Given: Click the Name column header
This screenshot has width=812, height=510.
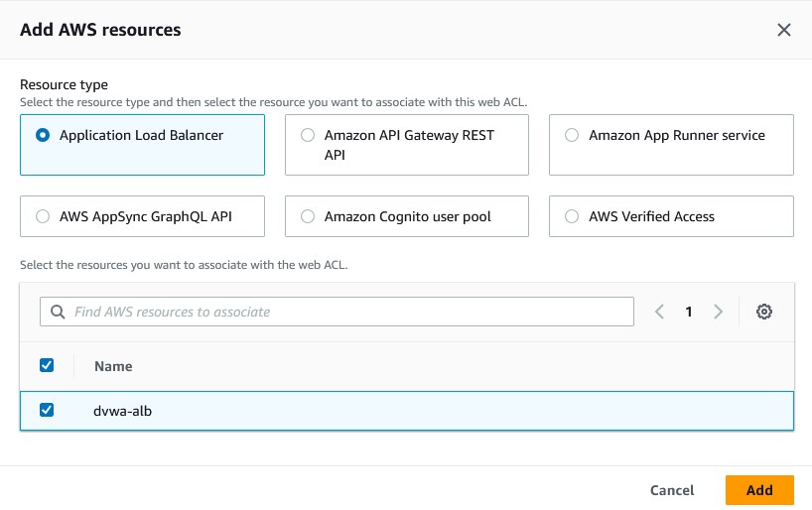Looking at the screenshot, I should [x=113, y=366].
